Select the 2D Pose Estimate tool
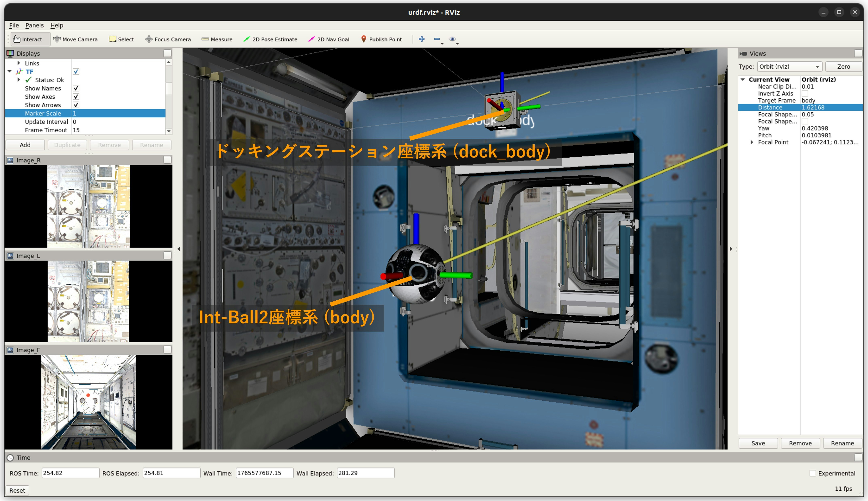Viewport: 868px width, 501px height. 270,39
